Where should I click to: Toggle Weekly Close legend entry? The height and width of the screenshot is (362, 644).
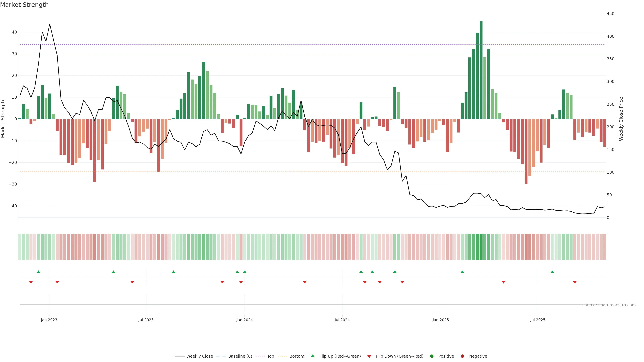[x=199, y=356]
